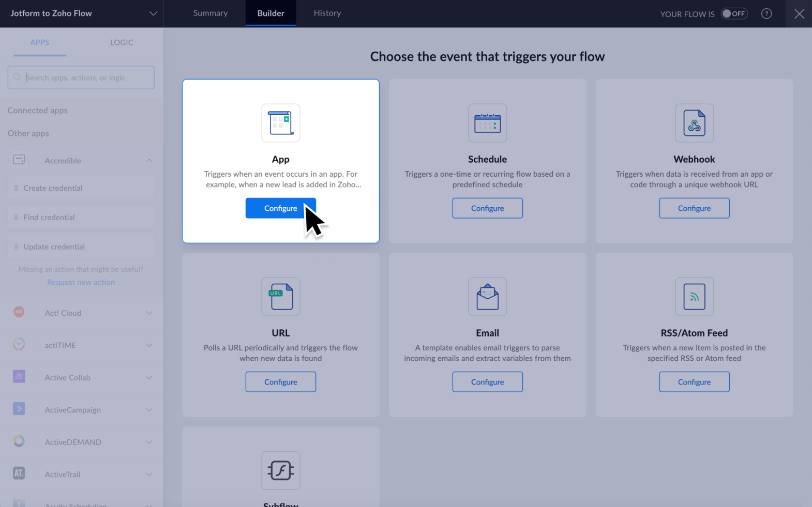Expand the actiTIME app section
Image resolution: width=812 pixels, height=507 pixels.
pos(149,345)
